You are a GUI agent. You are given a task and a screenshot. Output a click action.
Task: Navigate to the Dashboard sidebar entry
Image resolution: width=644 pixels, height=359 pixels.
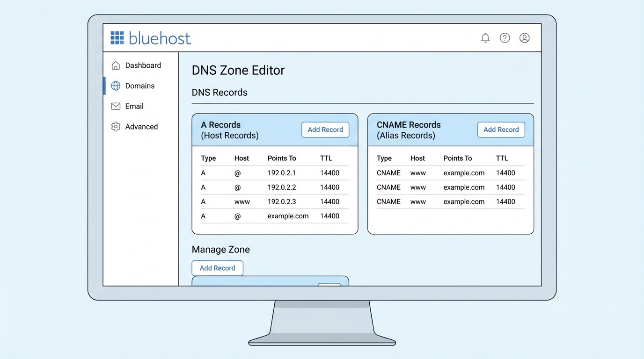click(x=143, y=65)
